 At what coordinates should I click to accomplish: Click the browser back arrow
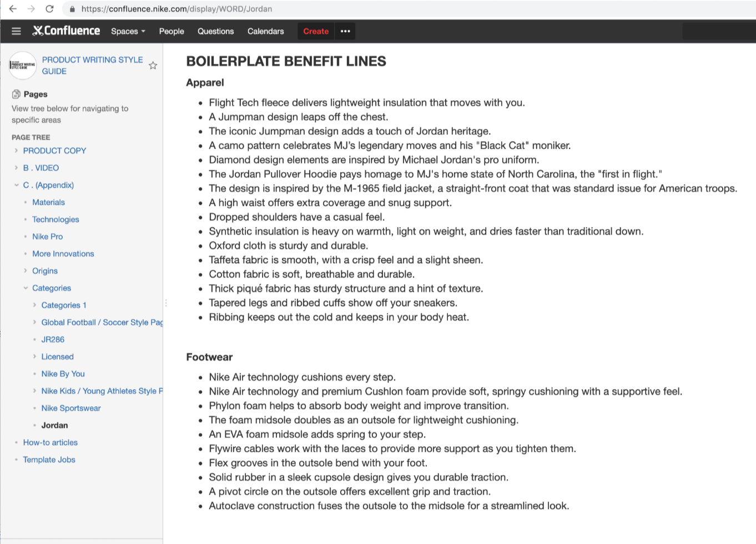click(x=13, y=9)
